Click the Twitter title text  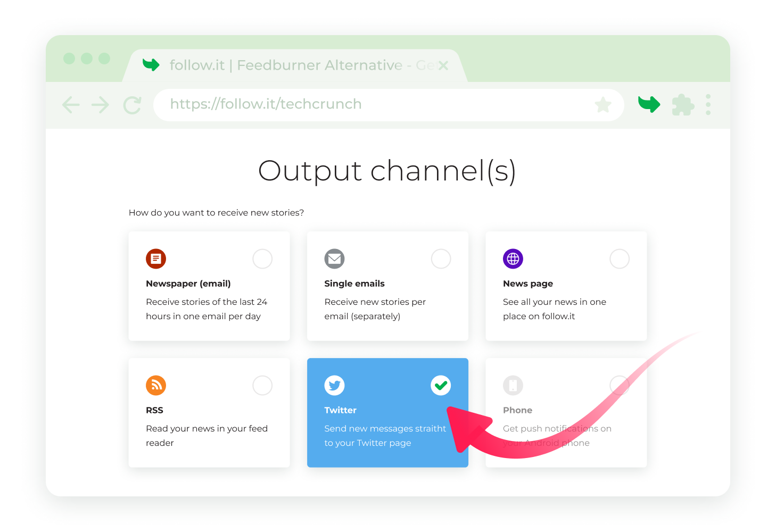pos(341,410)
